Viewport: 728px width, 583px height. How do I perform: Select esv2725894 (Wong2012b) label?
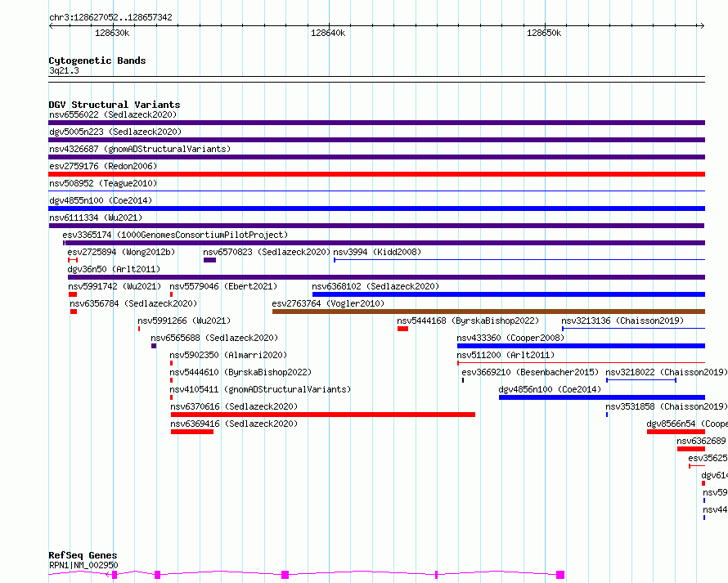[x=121, y=252]
